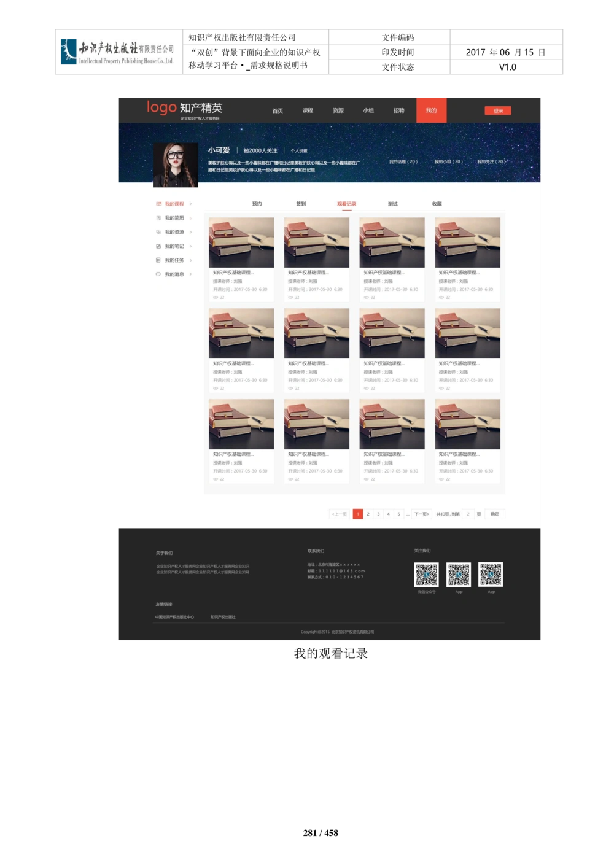Expand the 我的简历 chevron arrow
614x868 pixels.
click(191, 218)
